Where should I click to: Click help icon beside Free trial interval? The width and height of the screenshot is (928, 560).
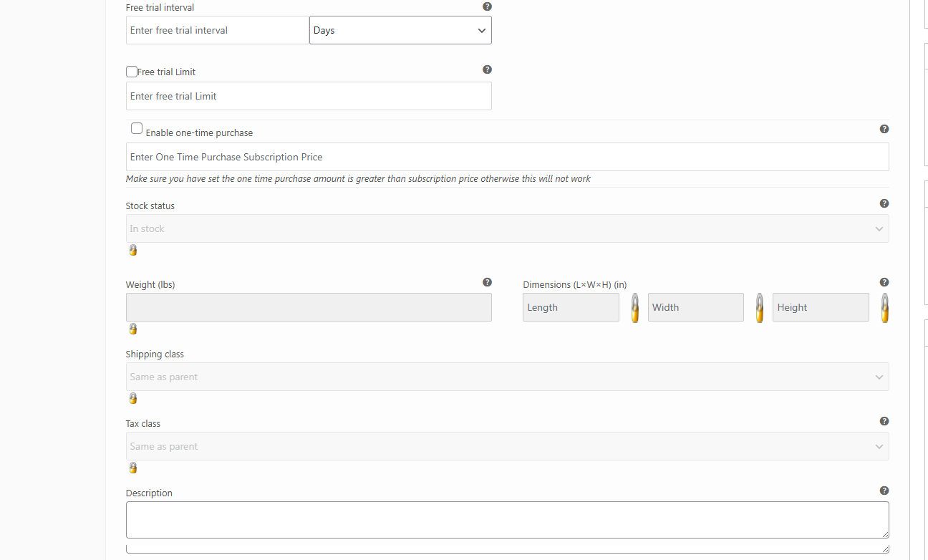487,6
